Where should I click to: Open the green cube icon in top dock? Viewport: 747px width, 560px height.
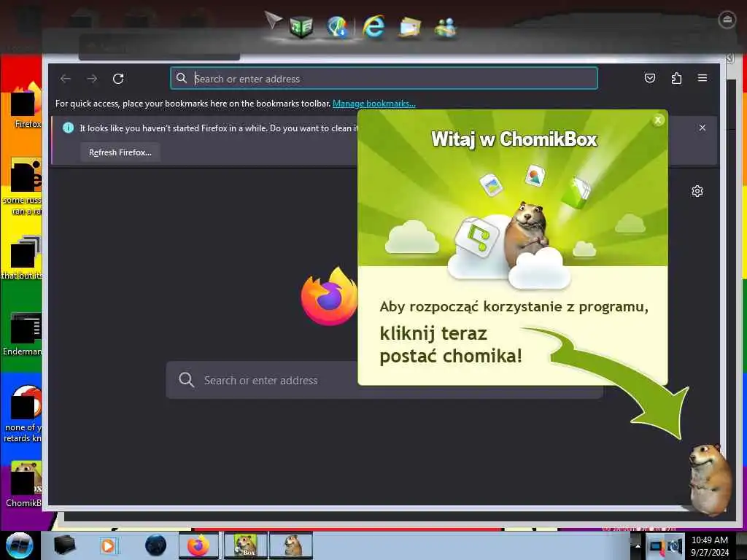301,27
